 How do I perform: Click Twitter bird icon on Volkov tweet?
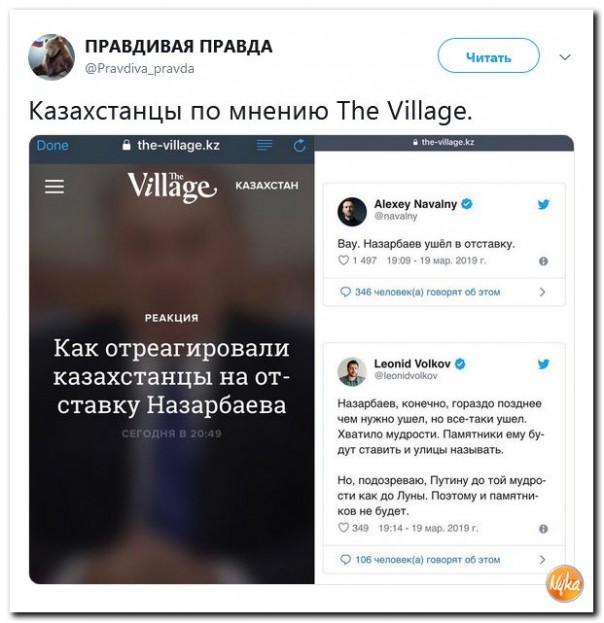point(543,364)
